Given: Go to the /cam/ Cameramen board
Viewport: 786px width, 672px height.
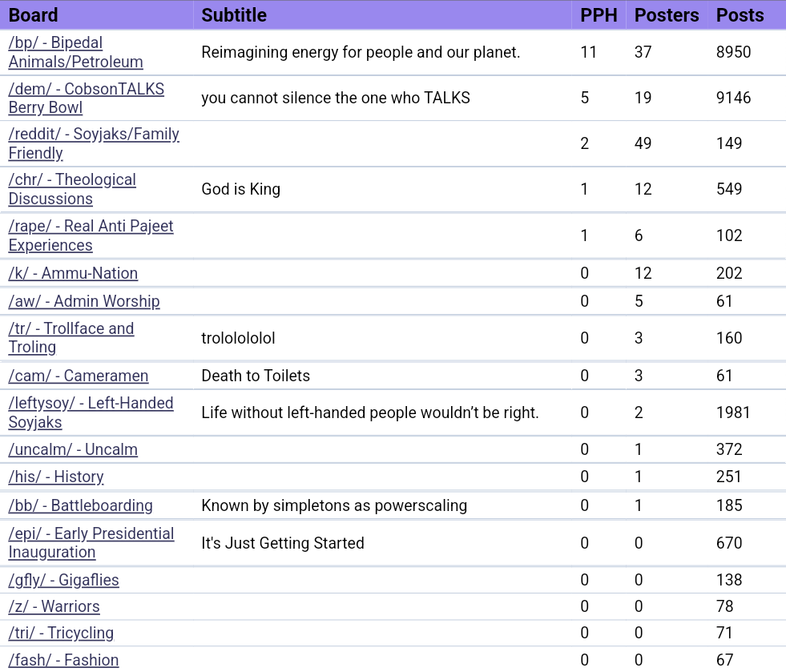Looking at the screenshot, I should [x=79, y=376].
